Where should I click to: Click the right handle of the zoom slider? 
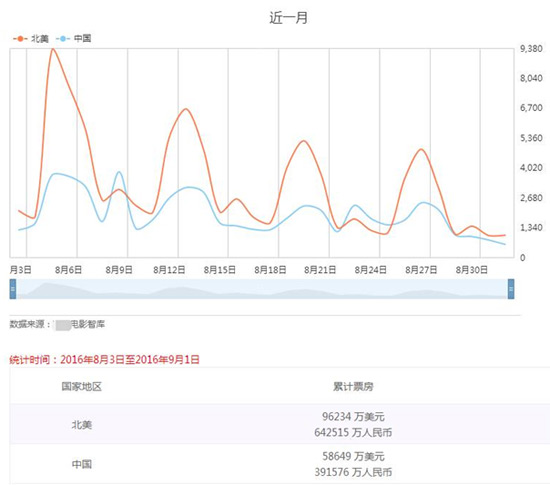point(511,289)
